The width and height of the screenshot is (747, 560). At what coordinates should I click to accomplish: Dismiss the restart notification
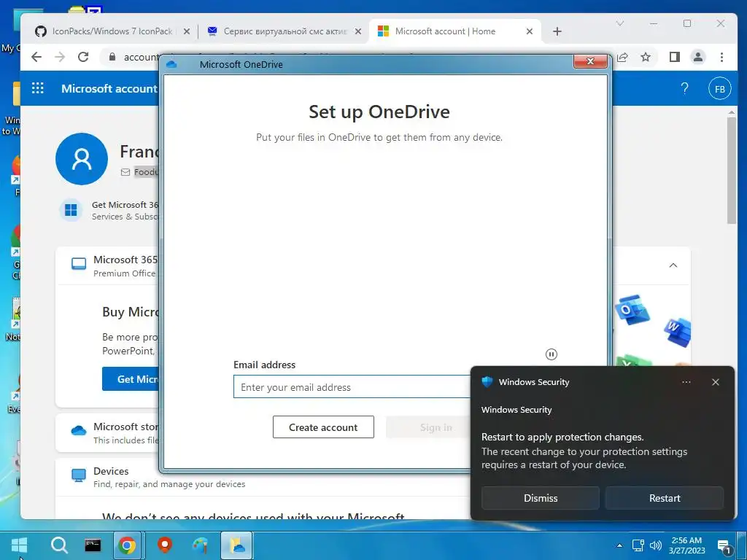click(x=541, y=498)
